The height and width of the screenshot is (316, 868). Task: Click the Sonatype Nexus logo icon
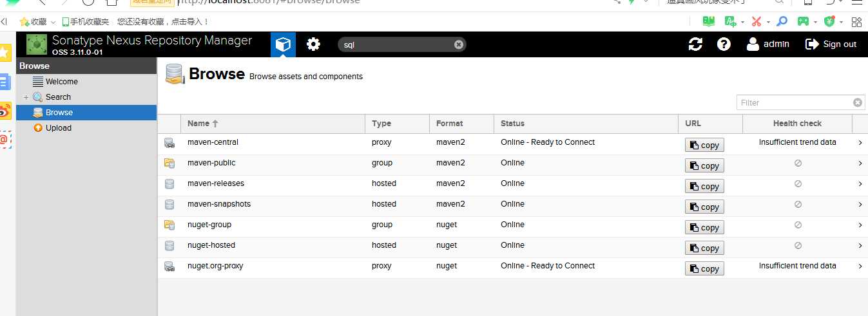point(37,44)
